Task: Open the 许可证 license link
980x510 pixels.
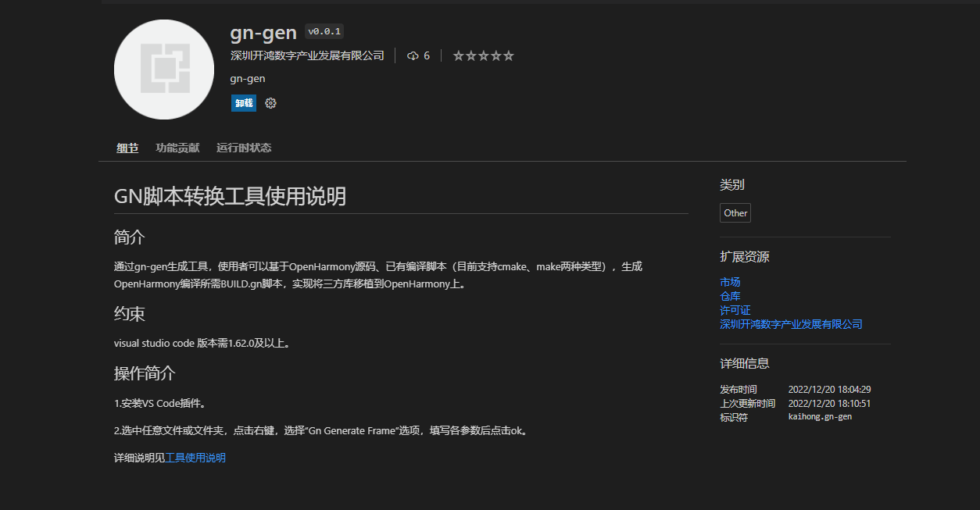Action: 735,310
